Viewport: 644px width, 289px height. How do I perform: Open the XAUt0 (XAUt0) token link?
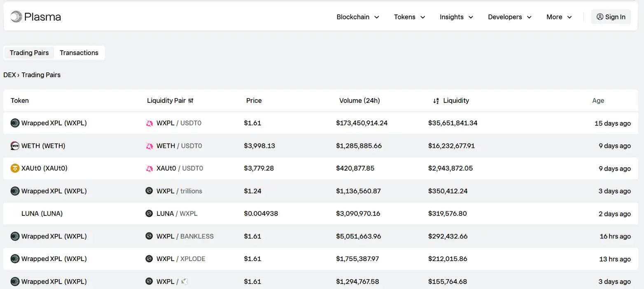coord(44,168)
